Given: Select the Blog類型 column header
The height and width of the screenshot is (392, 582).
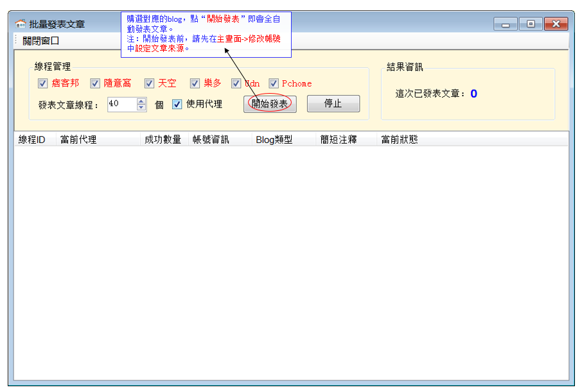Looking at the screenshot, I should tap(274, 139).
